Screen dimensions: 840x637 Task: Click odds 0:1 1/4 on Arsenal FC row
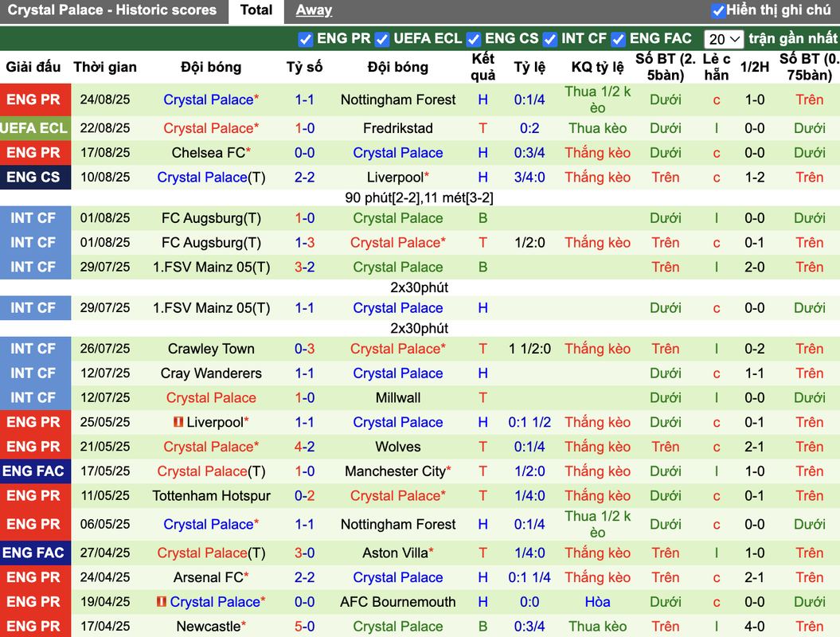(x=529, y=577)
